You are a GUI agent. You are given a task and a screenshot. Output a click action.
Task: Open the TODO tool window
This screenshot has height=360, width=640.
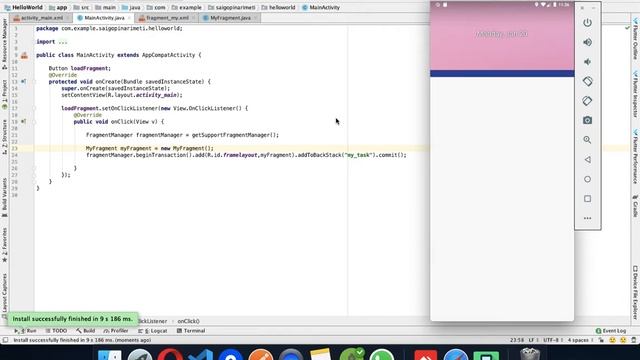click(x=56, y=331)
